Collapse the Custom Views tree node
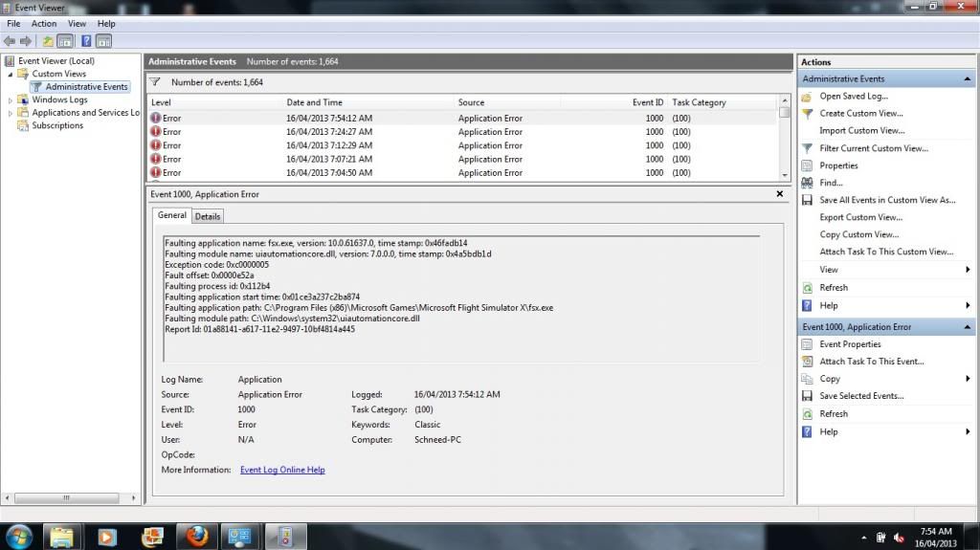The height and width of the screenshot is (550, 980). tap(11, 74)
